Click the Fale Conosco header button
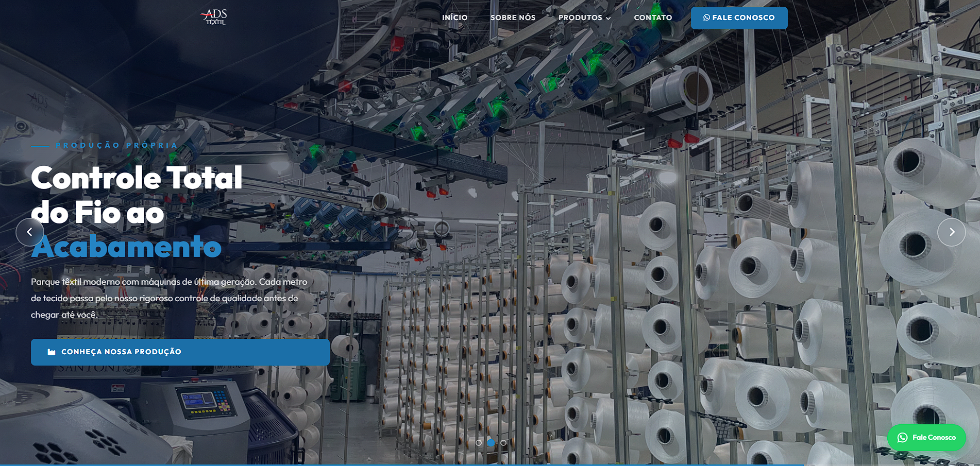980x466 pixels. point(739,18)
